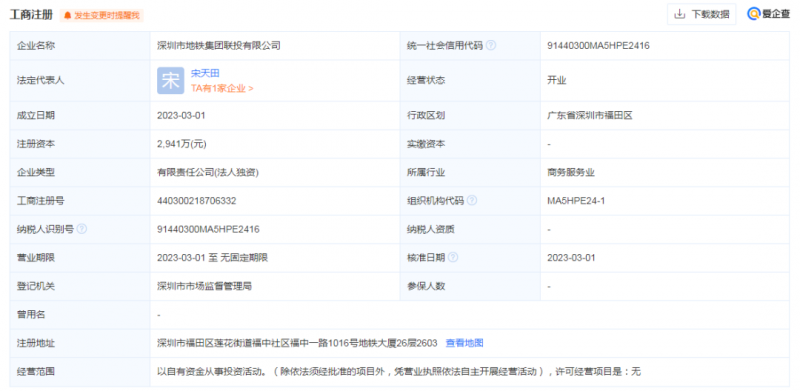Click the 查看地图 link
This screenshot has width=800, height=391.
[x=464, y=343]
